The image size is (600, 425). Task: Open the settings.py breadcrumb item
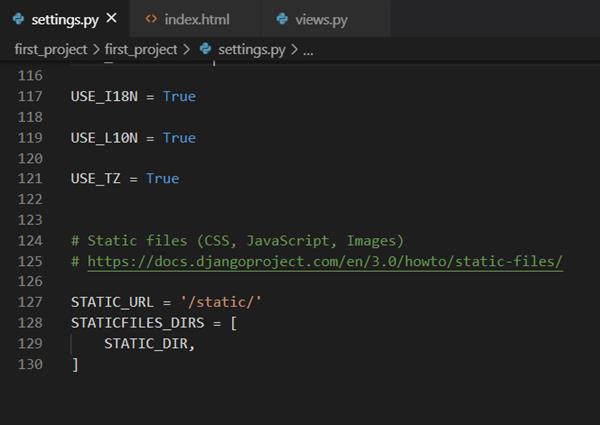(249, 48)
